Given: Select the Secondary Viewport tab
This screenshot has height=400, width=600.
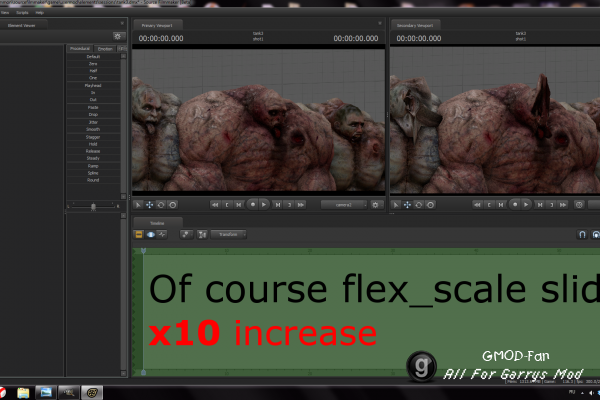Looking at the screenshot, I should click(415, 25).
